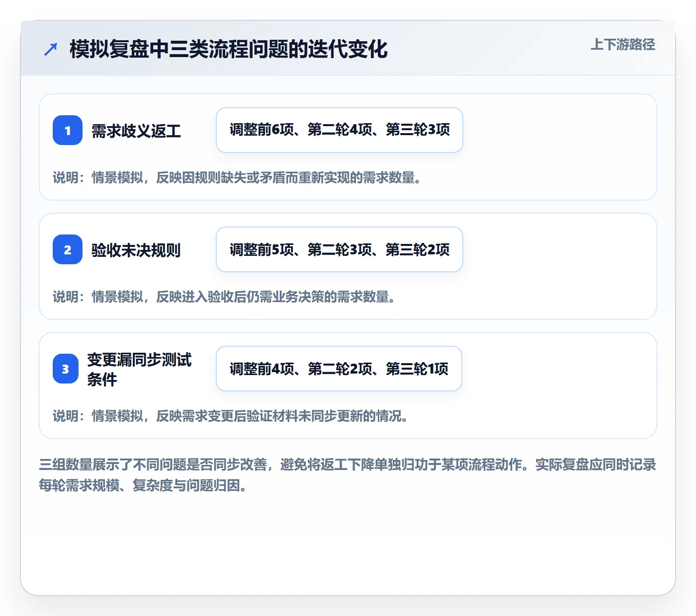The width and height of the screenshot is (696, 616).
Task: Click the note about 验证材料未同步更新
Action: [x=231, y=416]
